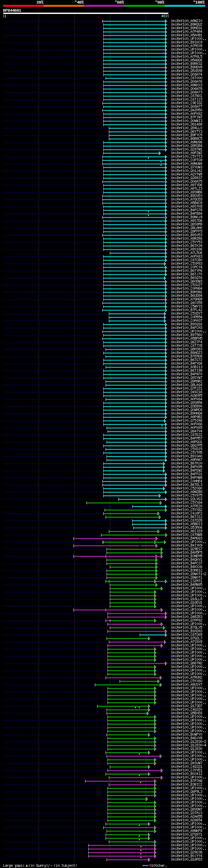Image resolution: width=208 pixels, height=868 pixels.
Task: Click the label UniRef100_A7PE09
Action: point(187,46)
